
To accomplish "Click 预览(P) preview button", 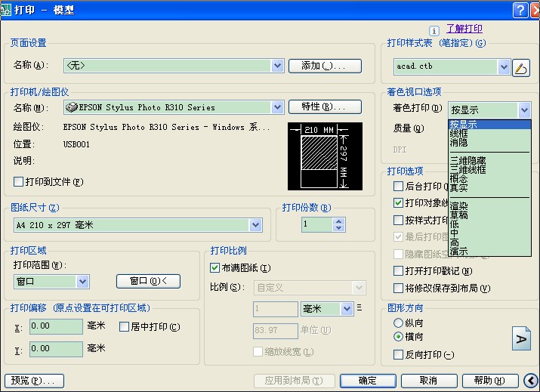I will coord(34,381).
